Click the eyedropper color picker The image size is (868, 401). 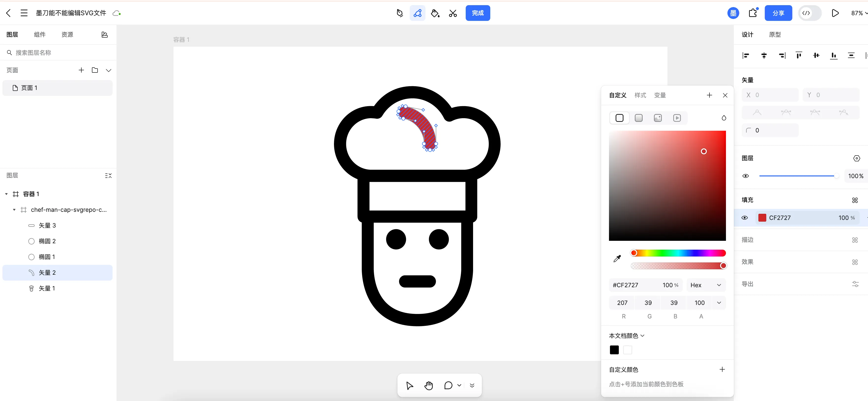pos(617,259)
